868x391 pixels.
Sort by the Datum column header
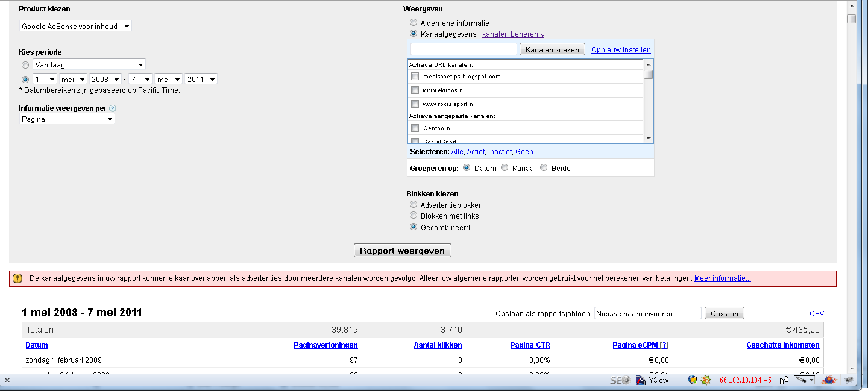[x=37, y=345]
